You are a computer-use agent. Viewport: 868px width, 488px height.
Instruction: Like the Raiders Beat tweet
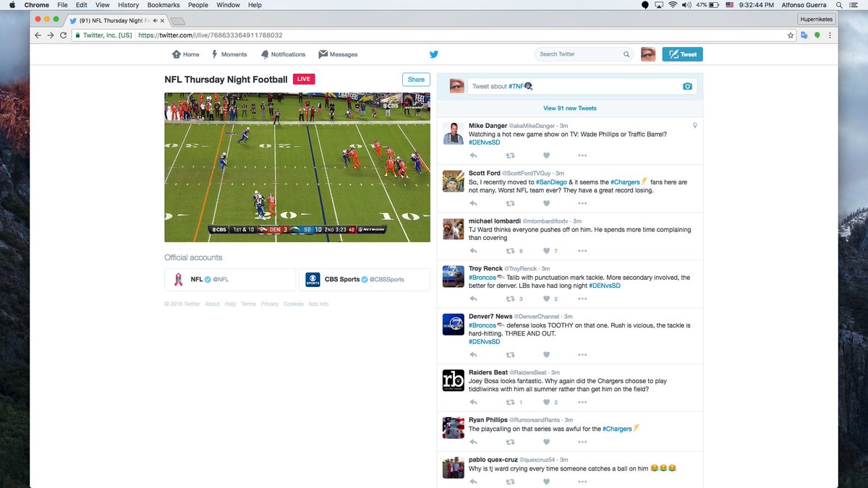[x=546, y=402]
